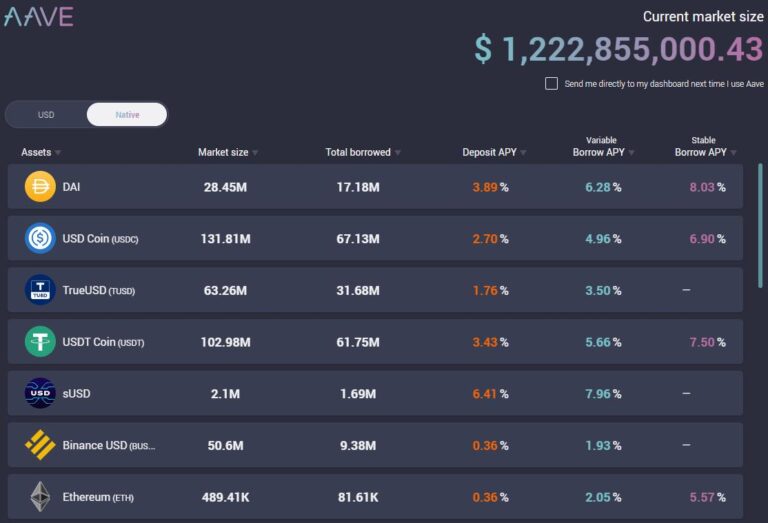This screenshot has width=768, height=523.
Task: Click the USD Coin (USDC) icon
Action: point(40,239)
